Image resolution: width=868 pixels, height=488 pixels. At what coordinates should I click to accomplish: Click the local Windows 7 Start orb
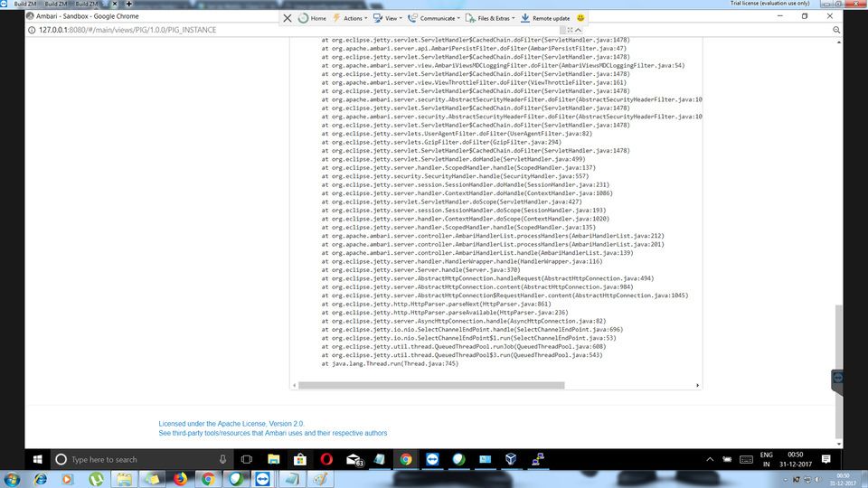tap(12, 479)
